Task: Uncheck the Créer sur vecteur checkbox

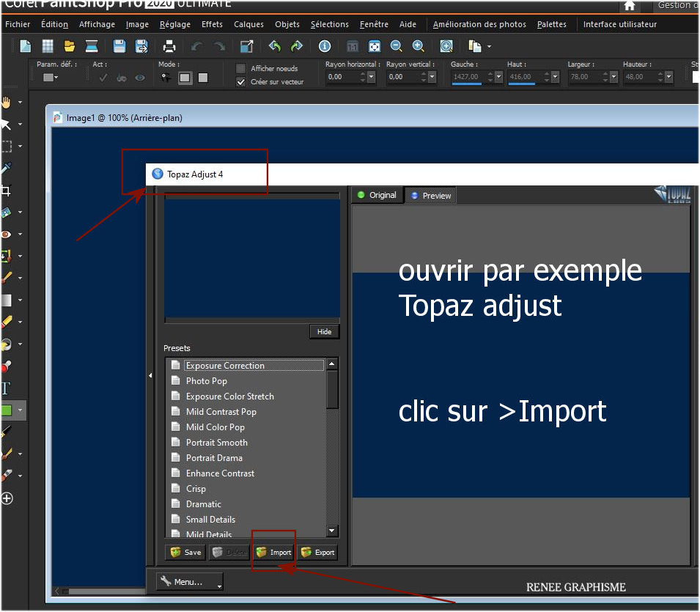Action: (x=240, y=81)
